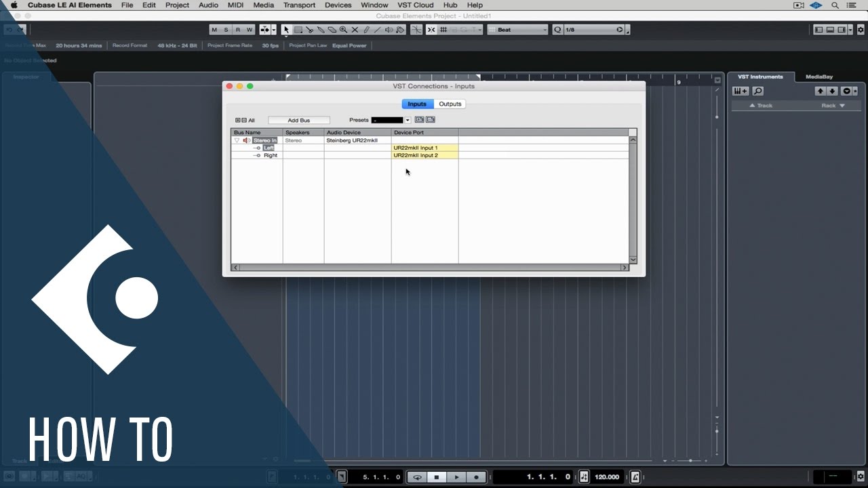Click the Store preset icon in VST Connections

pos(420,120)
